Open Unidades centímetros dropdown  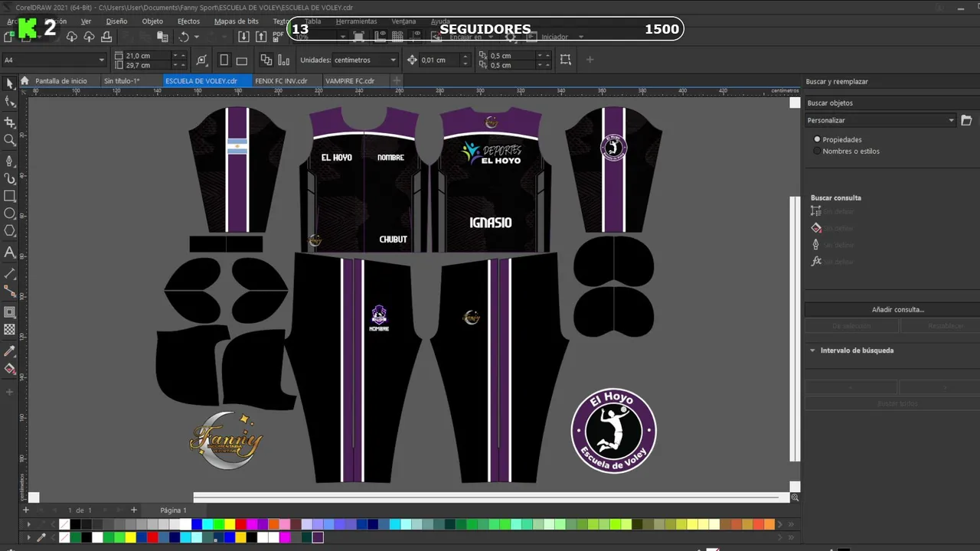[x=365, y=60]
